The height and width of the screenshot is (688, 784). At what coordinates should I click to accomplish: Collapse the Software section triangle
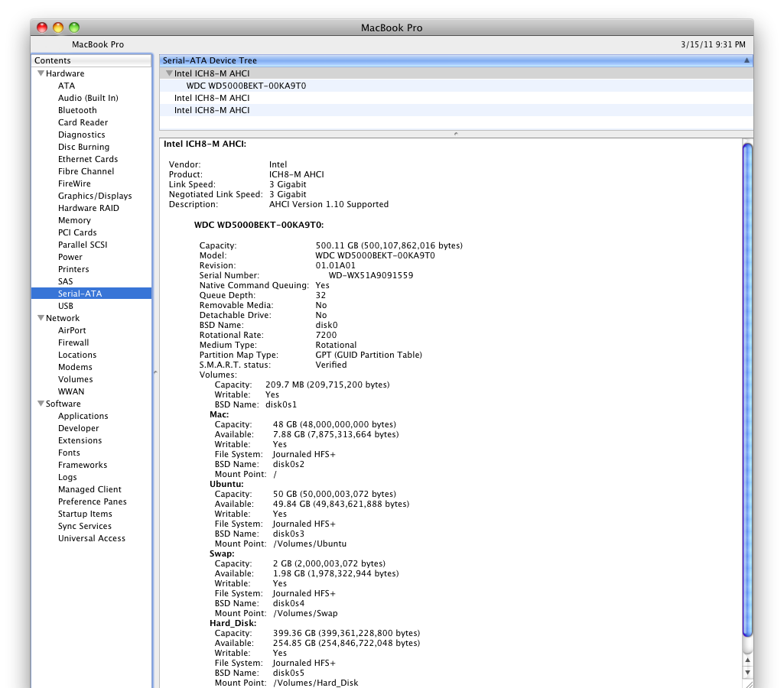click(x=41, y=403)
